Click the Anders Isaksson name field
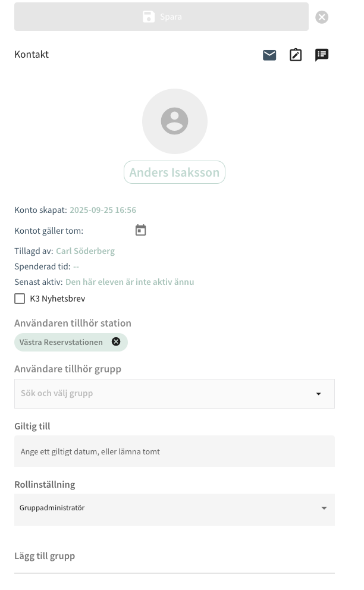The height and width of the screenshot is (590, 364). pos(174,172)
